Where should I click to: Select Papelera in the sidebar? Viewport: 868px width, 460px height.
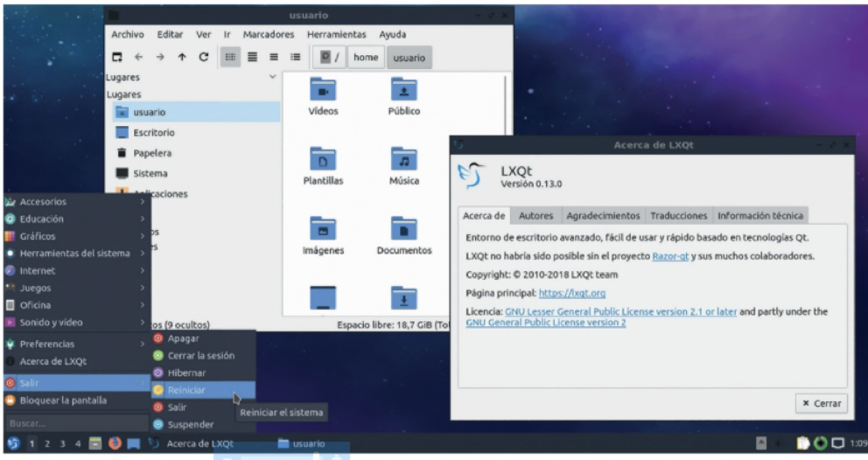coord(197,153)
